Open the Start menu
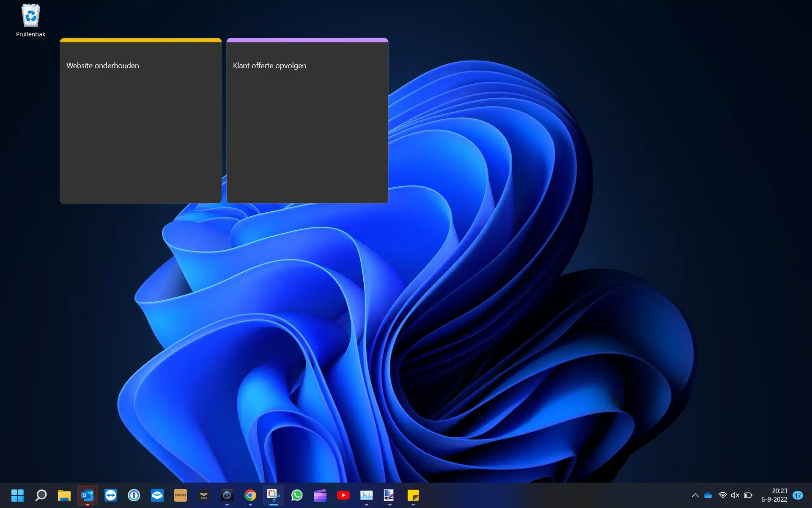 click(18, 495)
